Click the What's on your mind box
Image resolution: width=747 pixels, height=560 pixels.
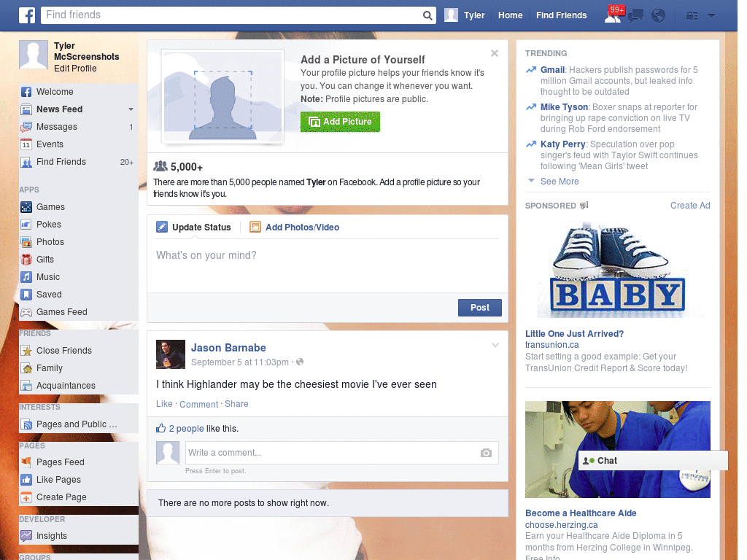pyautogui.click(x=328, y=267)
